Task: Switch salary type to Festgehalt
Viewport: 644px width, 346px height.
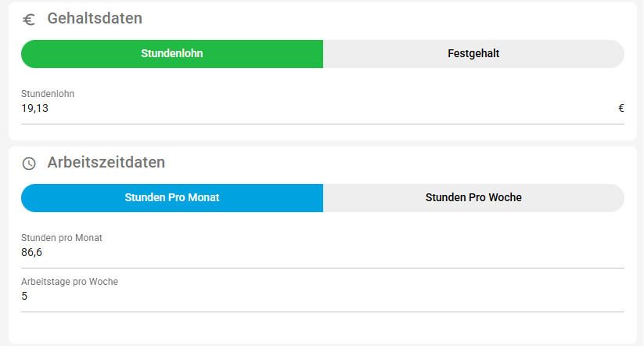Action: [x=473, y=54]
